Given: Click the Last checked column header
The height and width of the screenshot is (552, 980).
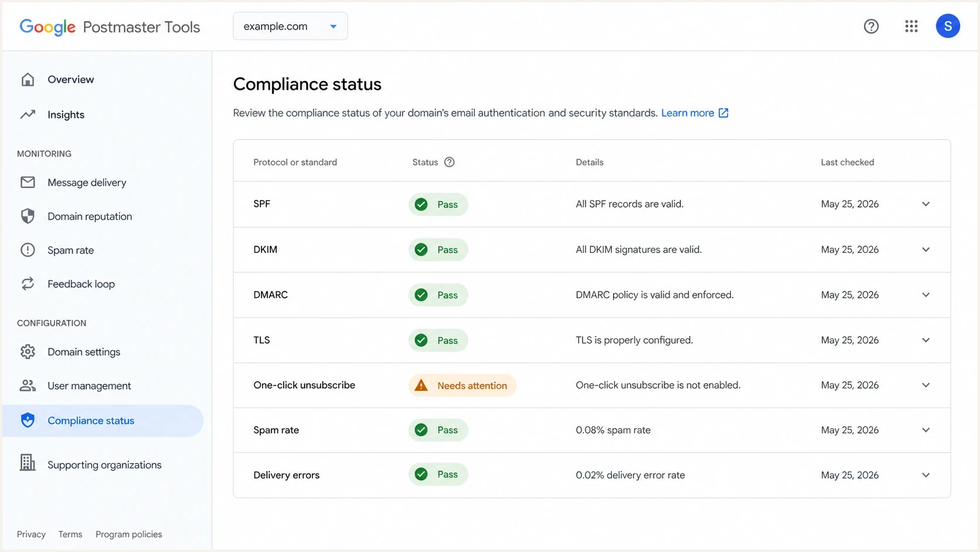Looking at the screenshot, I should [848, 162].
